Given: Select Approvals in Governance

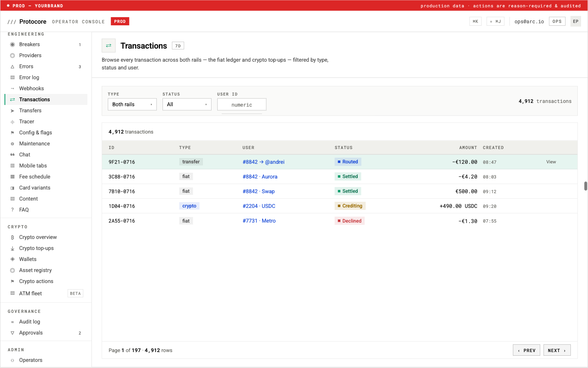Looking at the screenshot, I should pos(46,333).
